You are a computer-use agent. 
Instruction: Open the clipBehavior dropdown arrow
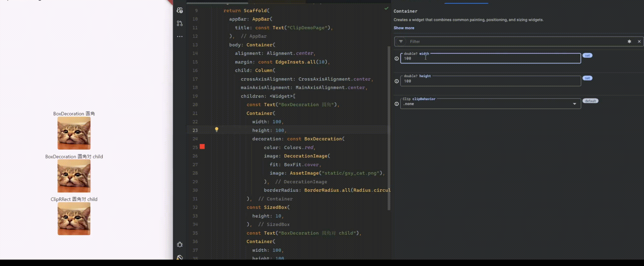pyautogui.click(x=574, y=104)
